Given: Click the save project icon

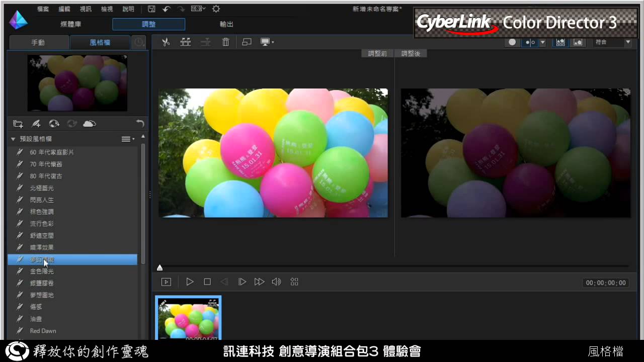Looking at the screenshot, I should (x=152, y=9).
